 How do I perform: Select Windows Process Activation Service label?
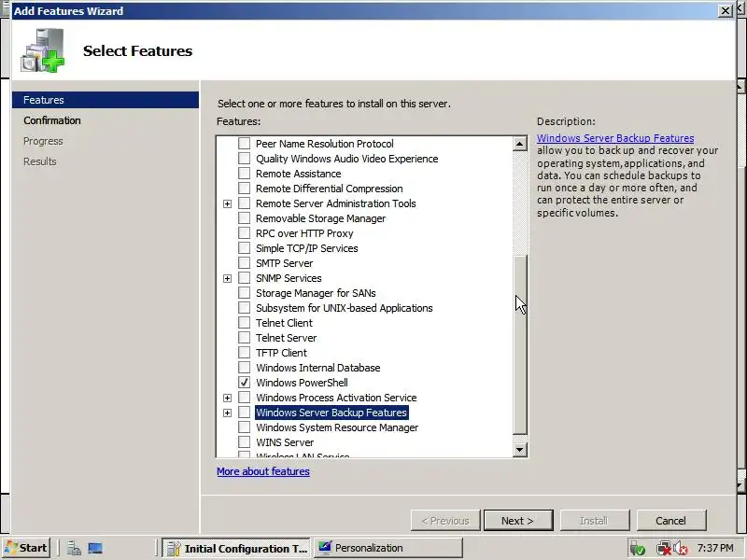(336, 398)
